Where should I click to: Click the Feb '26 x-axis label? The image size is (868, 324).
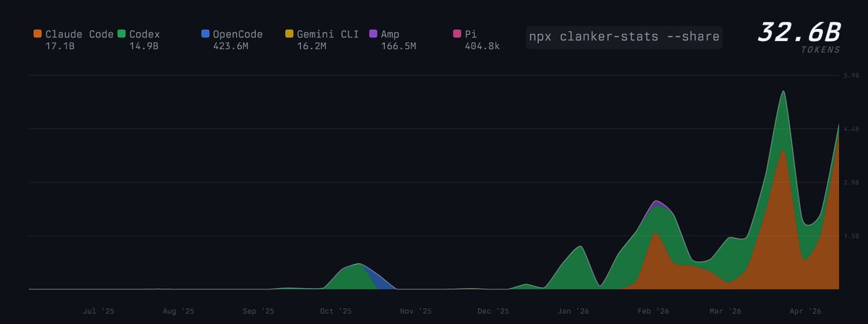653,312
